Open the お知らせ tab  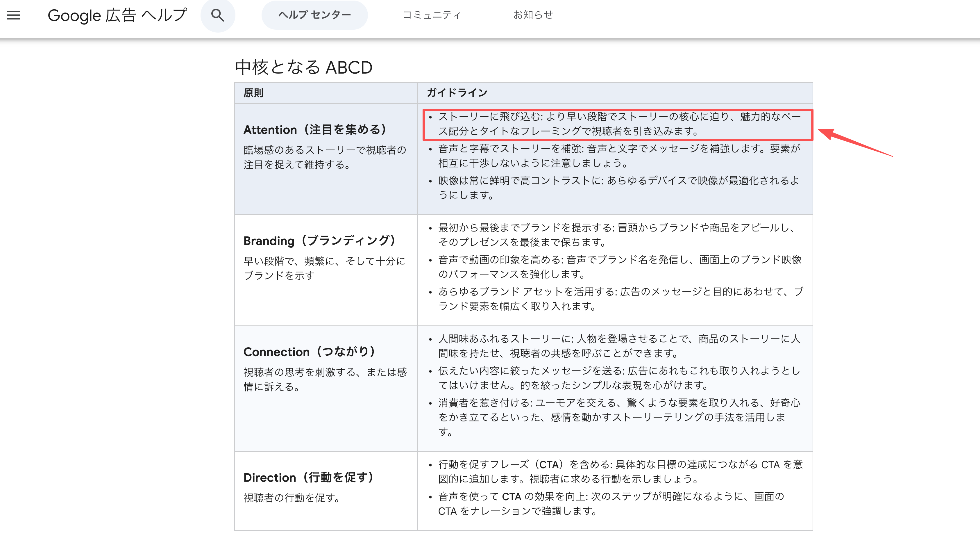pyautogui.click(x=533, y=15)
